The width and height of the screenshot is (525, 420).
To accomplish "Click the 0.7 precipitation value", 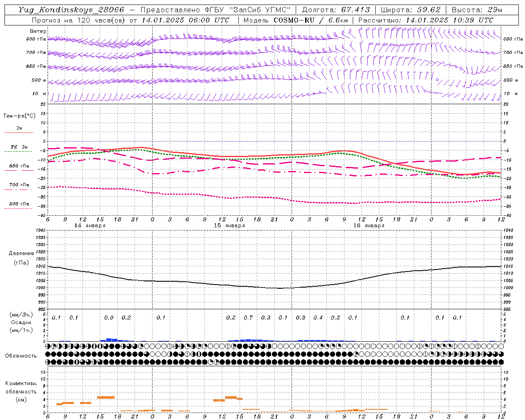I will (x=248, y=318).
